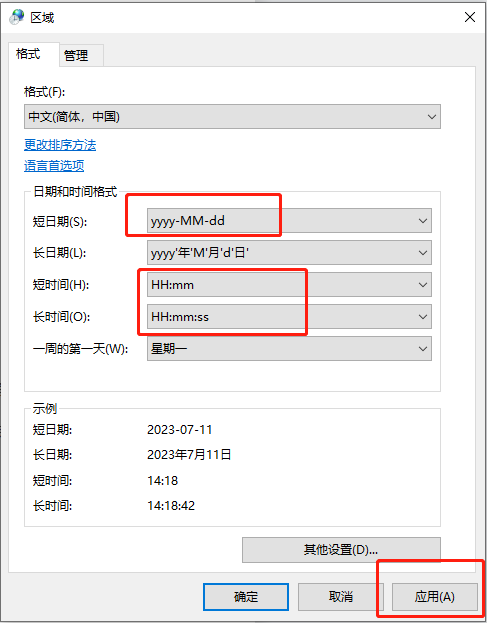Confirm with the 确定 button

coord(246,596)
